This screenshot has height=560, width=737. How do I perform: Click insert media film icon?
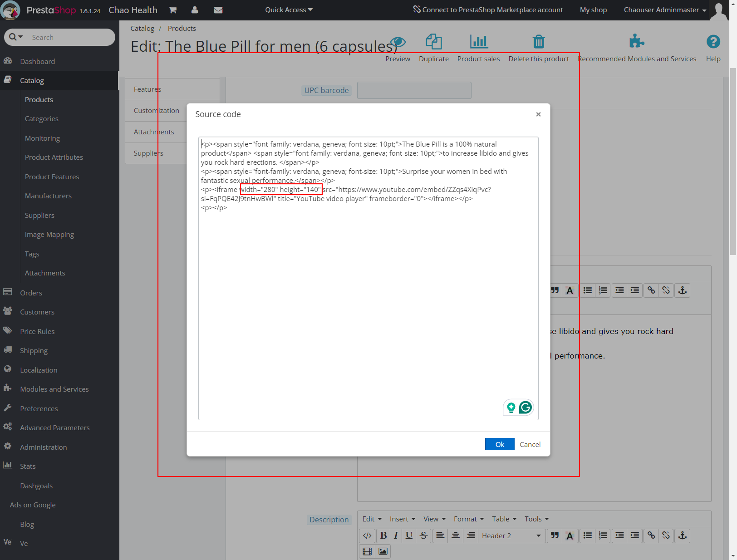tap(368, 551)
